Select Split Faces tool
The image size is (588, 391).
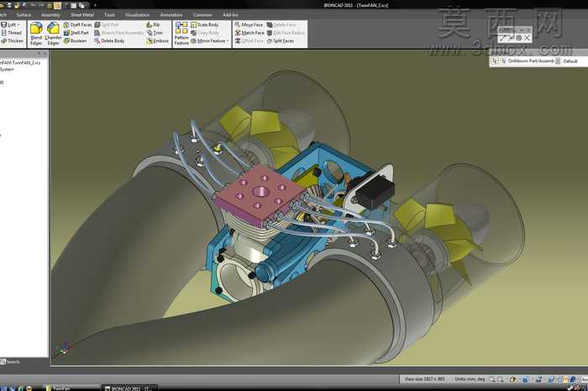pyautogui.click(x=281, y=40)
